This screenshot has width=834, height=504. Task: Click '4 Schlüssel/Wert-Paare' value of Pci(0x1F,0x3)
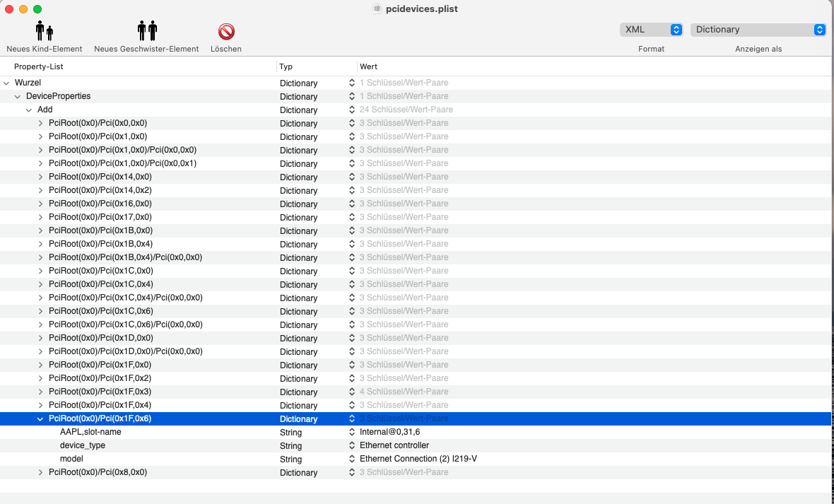404,392
